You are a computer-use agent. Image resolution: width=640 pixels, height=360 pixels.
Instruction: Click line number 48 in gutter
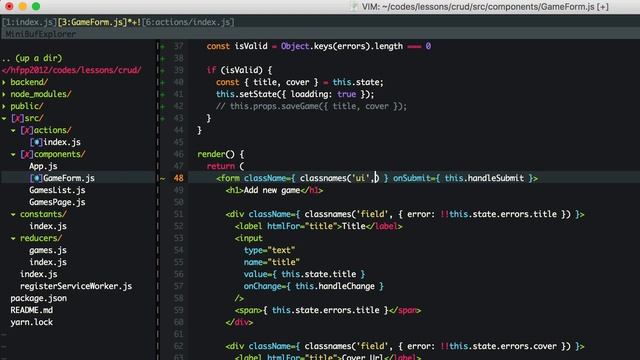pyautogui.click(x=179, y=178)
